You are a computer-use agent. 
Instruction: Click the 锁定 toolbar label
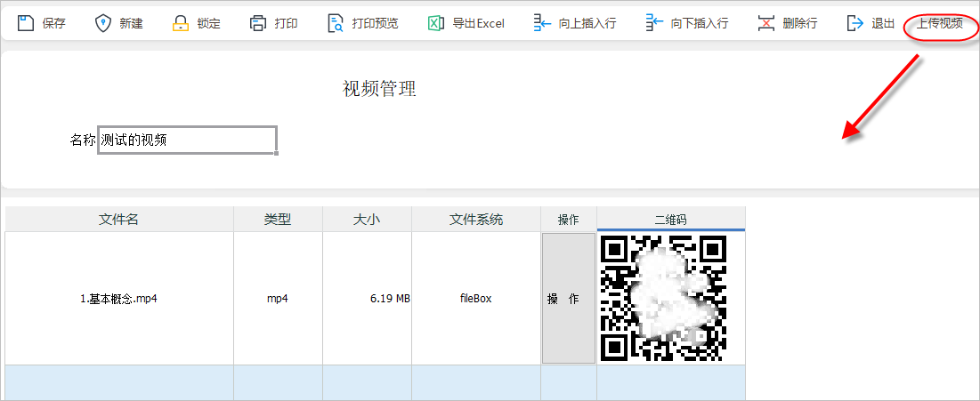(x=209, y=24)
